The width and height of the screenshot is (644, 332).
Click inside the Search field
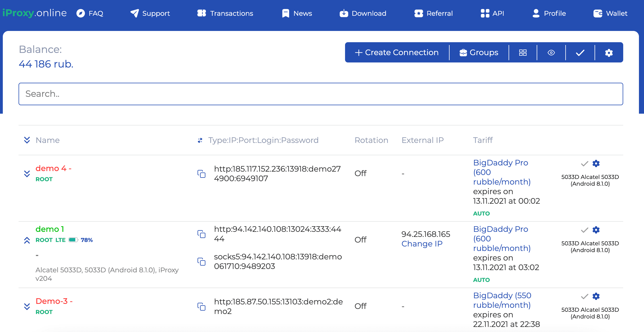pos(320,94)
